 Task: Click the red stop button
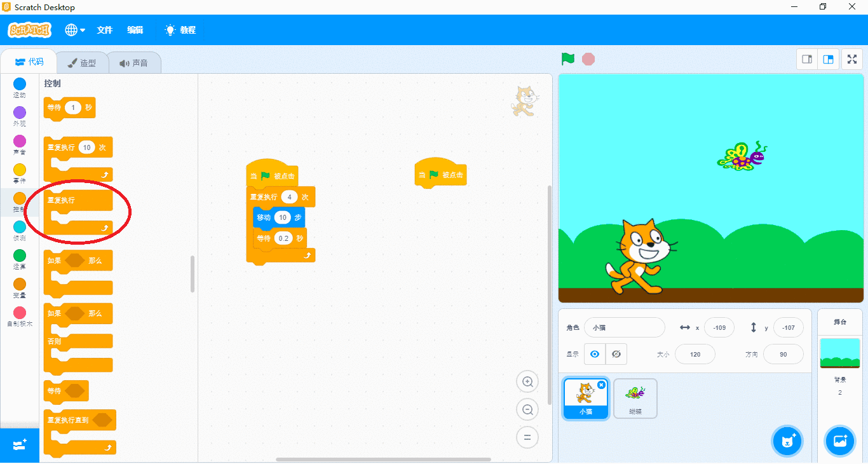[x=588, y=59]
